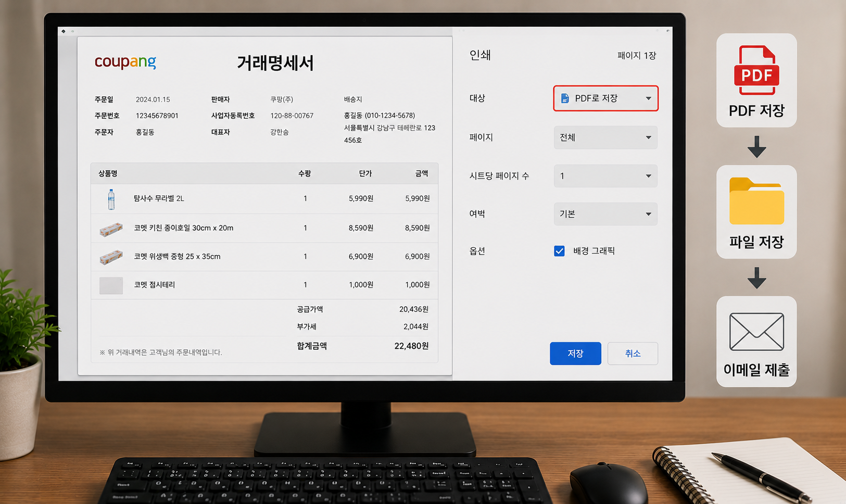Click the footnote 위 거래내역은 고객님의 주문내역입니다
Screen dimensions: 846x504
[x=161, y=352]
